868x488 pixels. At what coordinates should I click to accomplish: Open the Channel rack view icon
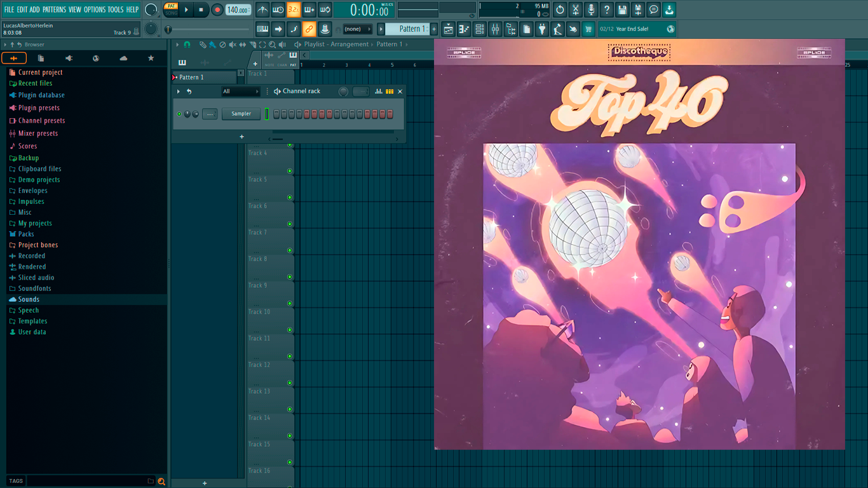coord(480,29)
